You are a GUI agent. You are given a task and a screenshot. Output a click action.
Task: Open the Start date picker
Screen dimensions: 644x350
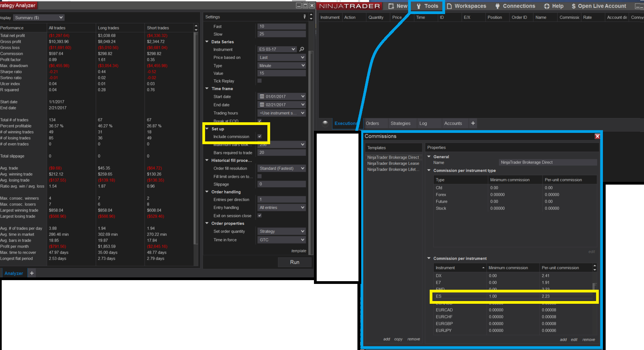point(281,97)
